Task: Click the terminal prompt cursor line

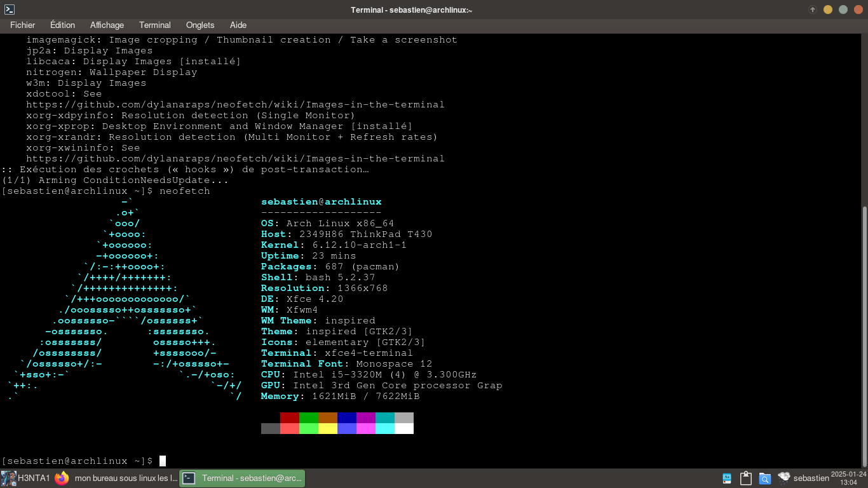Action: (83, 461)
